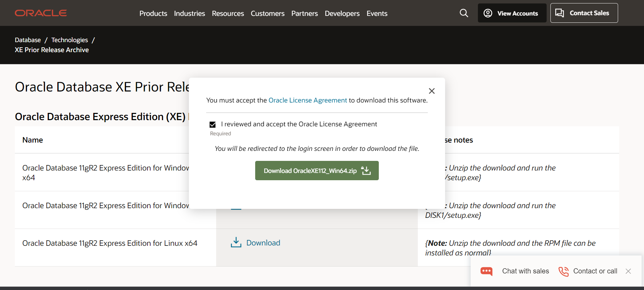Open the Partners menu
Viewport: 644px width, 290px height.
[x=305, y=13]
